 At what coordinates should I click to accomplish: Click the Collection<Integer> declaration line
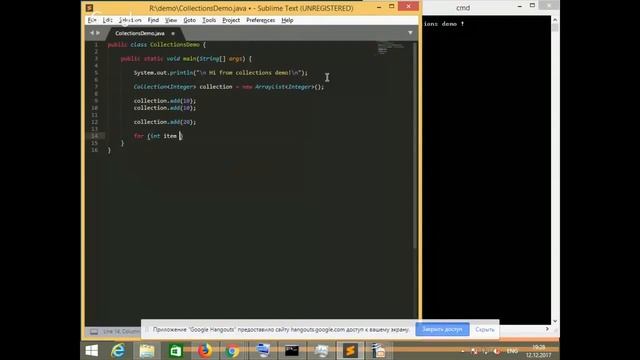[229, 87]
